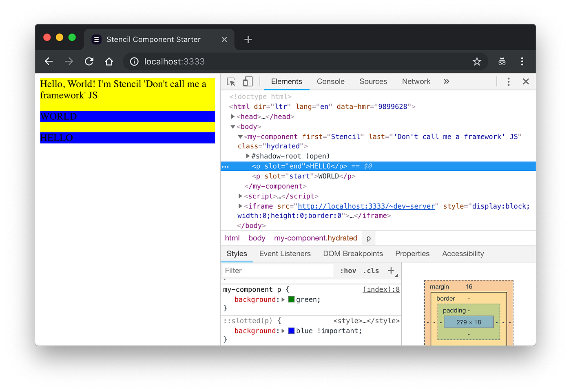Click the browser forward arrow

(69, 62)
